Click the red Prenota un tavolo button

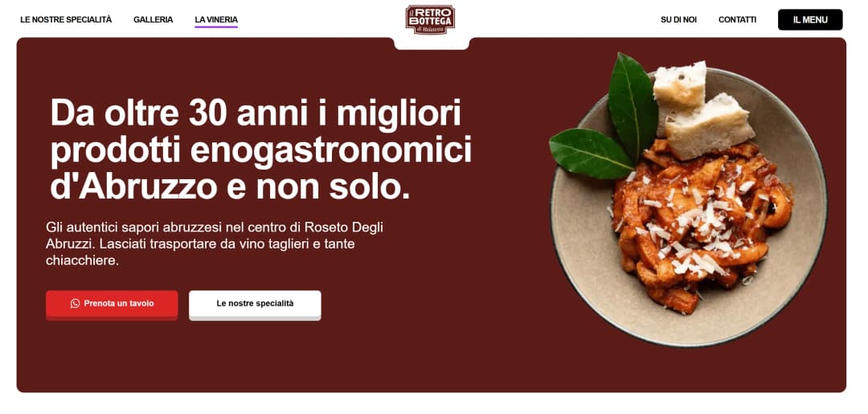112,305
